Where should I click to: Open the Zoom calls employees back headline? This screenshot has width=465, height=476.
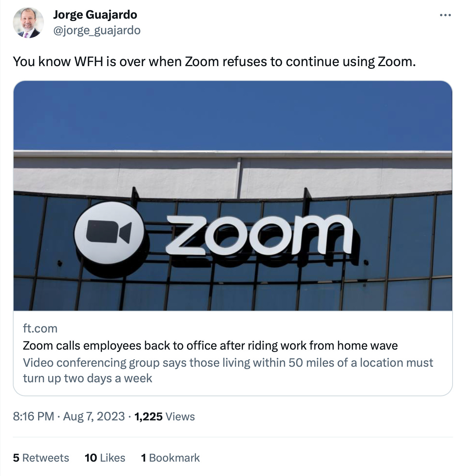coord(210,345)
